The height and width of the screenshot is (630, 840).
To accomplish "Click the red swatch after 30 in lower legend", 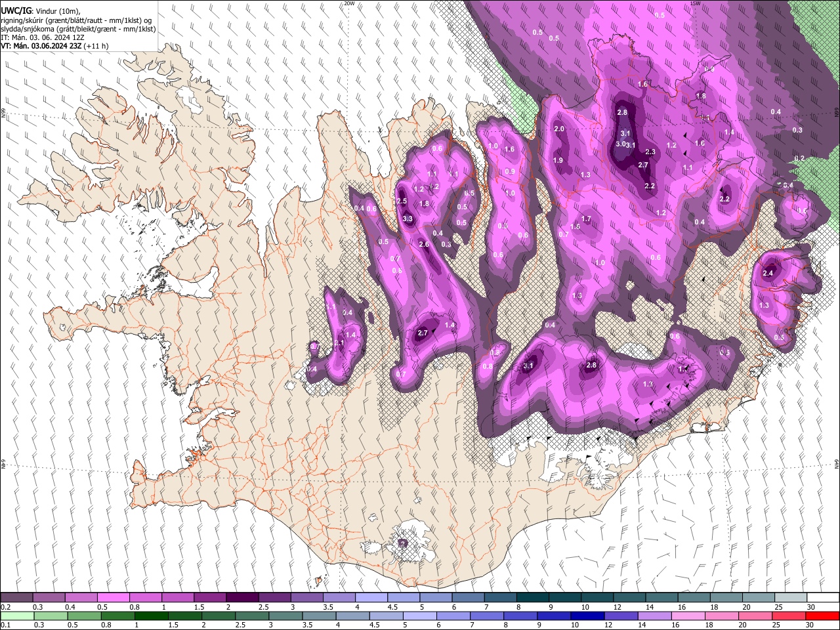I will (x=823, y=616).
